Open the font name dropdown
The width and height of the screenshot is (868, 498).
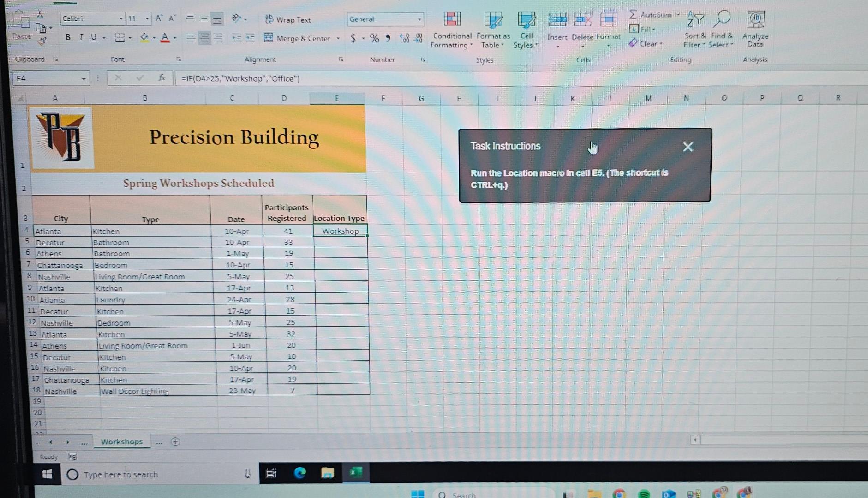[121, 18]
